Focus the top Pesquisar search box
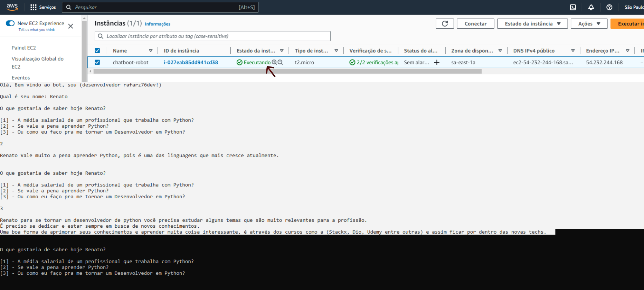644x290 pixels. [160, 7]
